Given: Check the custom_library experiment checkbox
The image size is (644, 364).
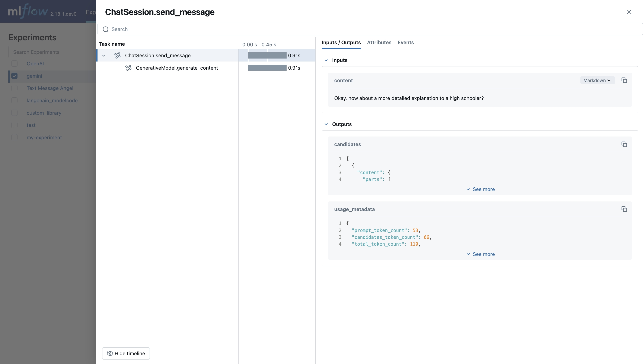Looking at the screenshot, I should [x=15, y=113].
